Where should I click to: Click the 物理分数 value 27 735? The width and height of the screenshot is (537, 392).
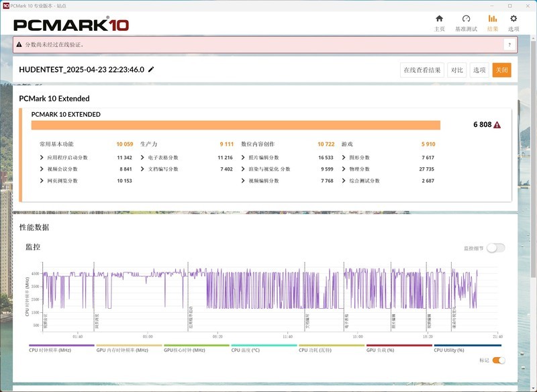click(426, 169)
